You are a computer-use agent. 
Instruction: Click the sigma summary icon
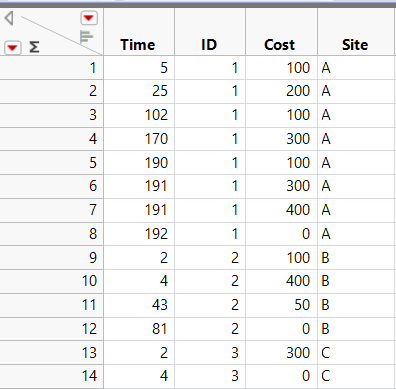[34, 47]
